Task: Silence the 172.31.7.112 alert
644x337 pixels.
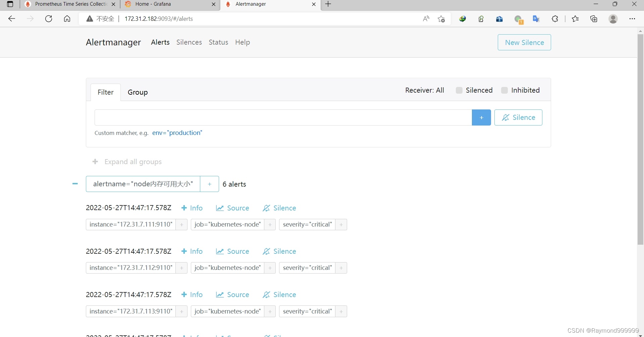Action: (x=279, y=251)
